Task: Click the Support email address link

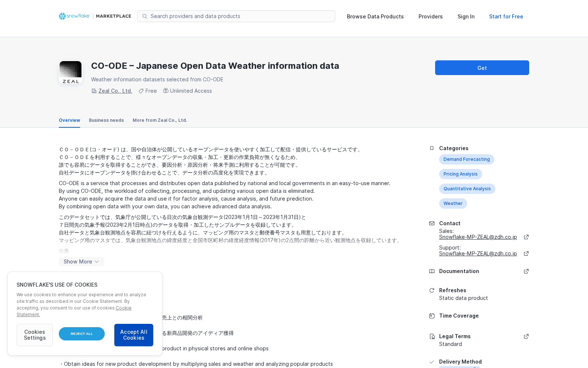Action: click(x=478, y=254)
